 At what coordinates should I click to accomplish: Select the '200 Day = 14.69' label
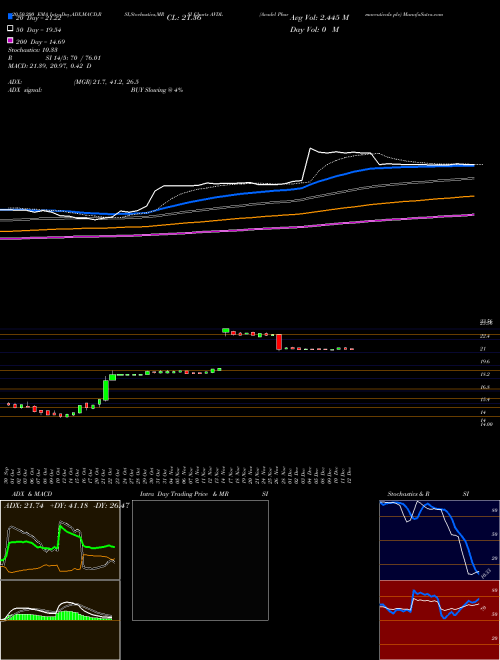(x=40, y=42)
